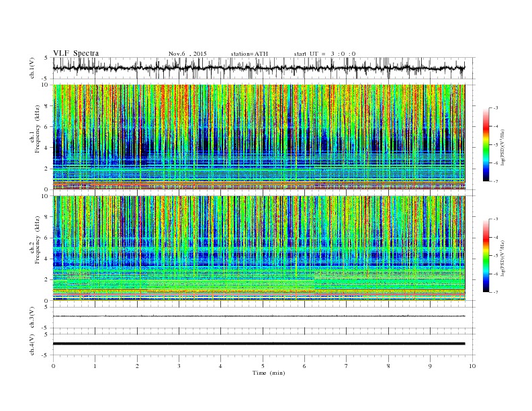Screen dimensions: 532x411
Task: Click time axis tick label "2"
Action: coord(137,366)
